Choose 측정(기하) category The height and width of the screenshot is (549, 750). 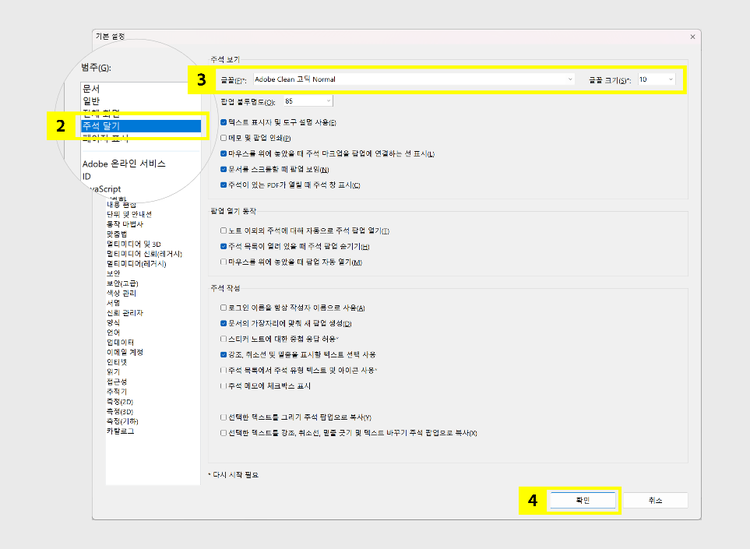coord(122,421)
